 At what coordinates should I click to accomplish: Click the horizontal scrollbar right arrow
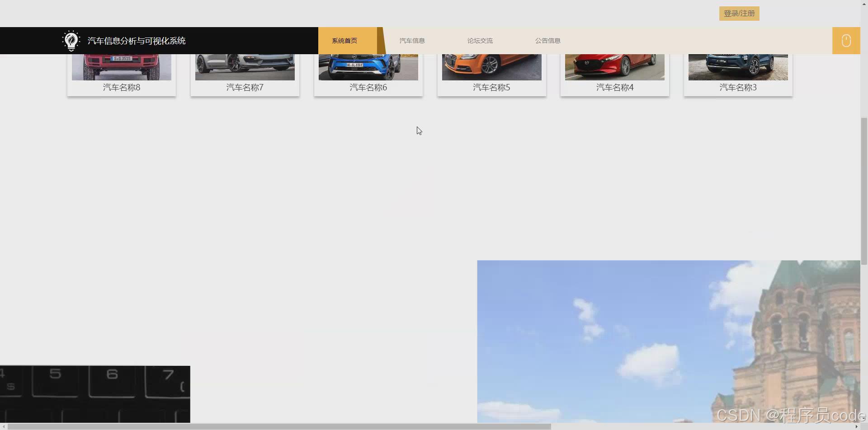click(856, 426)
